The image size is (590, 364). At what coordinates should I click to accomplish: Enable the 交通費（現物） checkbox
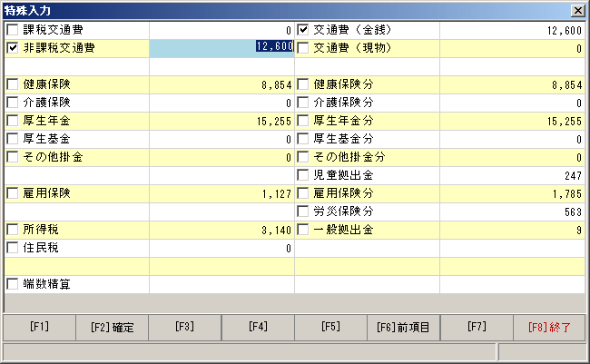[x=303, y=48]
